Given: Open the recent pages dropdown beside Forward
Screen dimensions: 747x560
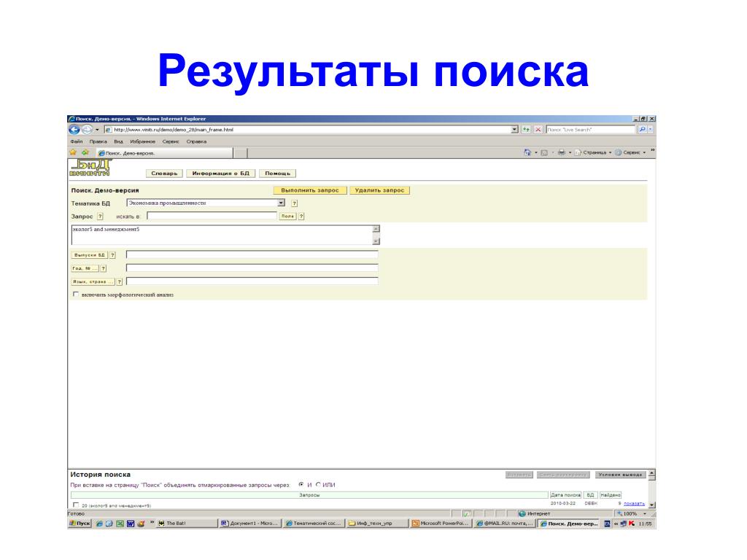Looking at the screenshot, I should (x=97, y=130).
